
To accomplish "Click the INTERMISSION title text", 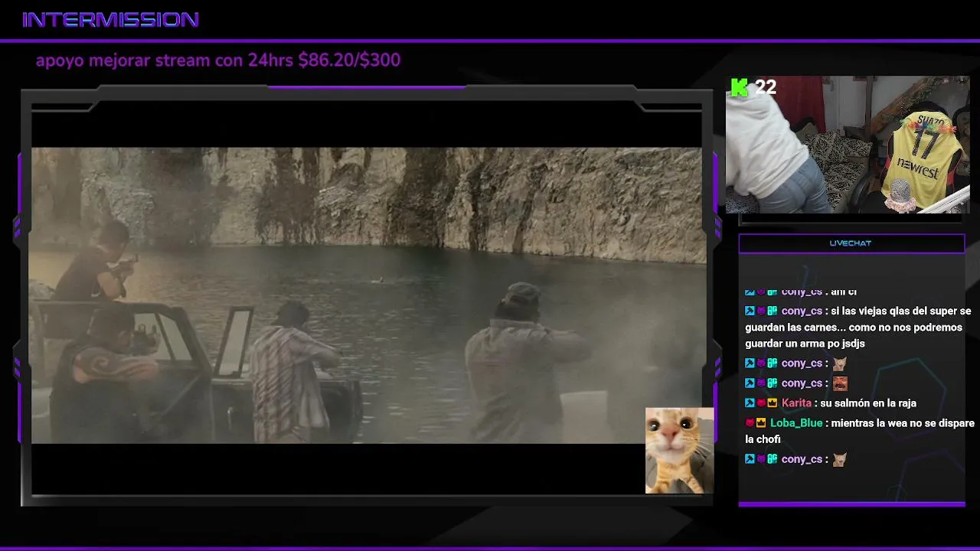I will pos(111,20).
